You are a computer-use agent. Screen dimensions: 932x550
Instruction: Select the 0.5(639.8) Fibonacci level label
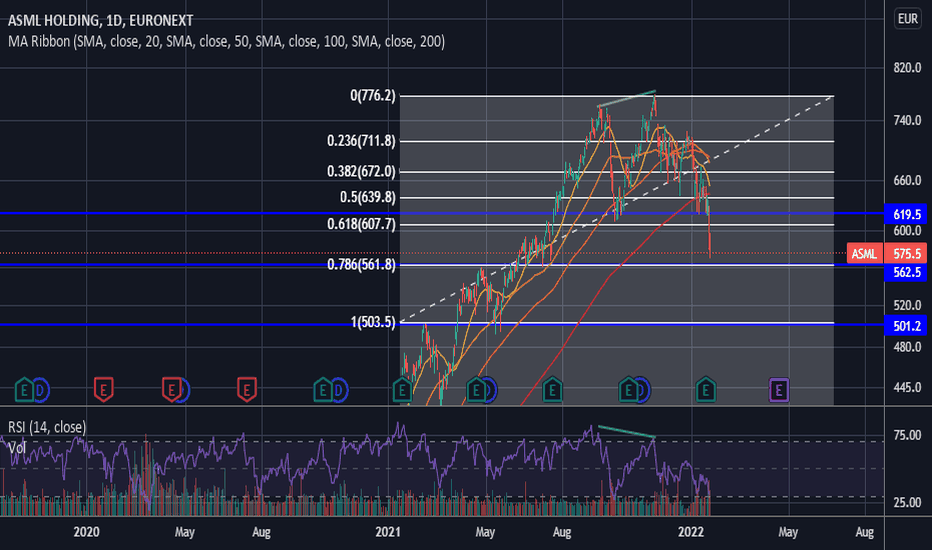click(367, 197)
